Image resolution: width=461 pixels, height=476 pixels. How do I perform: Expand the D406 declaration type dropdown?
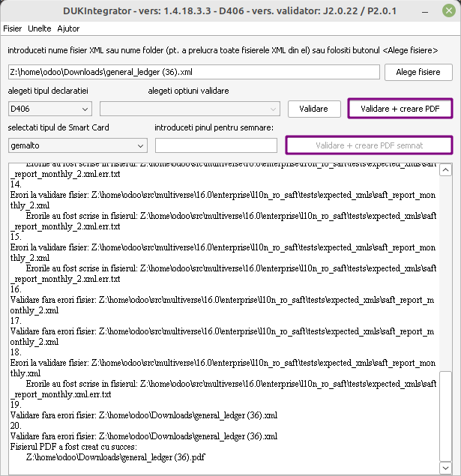point(49,109)
